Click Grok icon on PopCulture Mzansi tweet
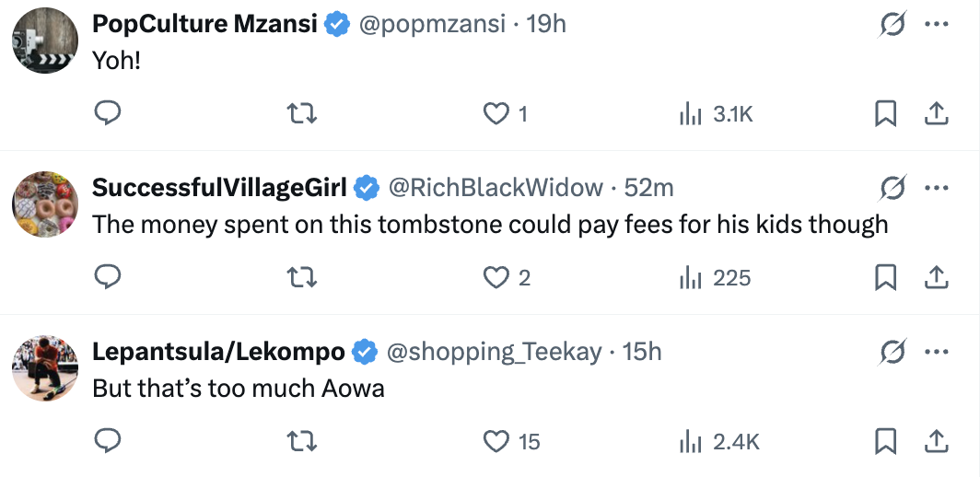980x477 pixels. pyautogui.click(x=892, y=25)
